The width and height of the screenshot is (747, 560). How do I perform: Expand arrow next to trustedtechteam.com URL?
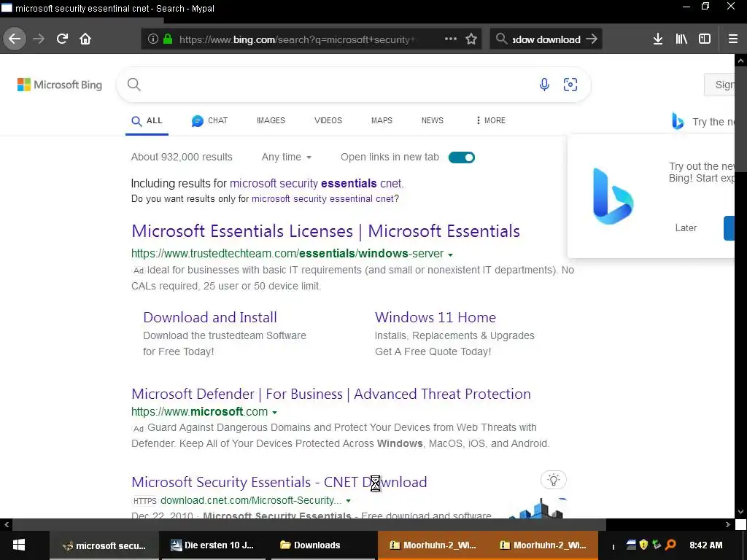(x=451, y=254)
